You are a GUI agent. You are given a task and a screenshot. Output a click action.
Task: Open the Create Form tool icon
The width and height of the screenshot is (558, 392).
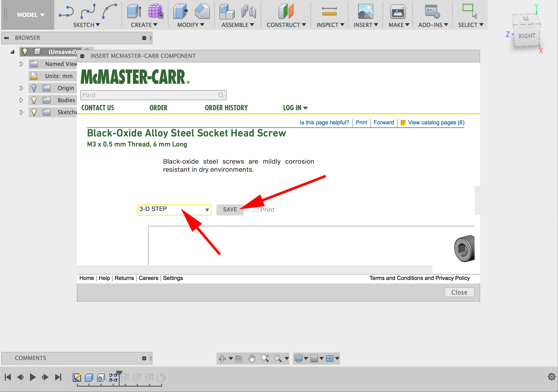[156, 11]
